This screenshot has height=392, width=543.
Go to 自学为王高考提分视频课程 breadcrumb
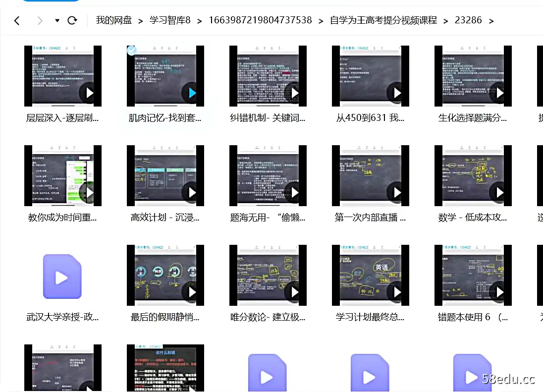pyautogui.click(x=383, y=20)
